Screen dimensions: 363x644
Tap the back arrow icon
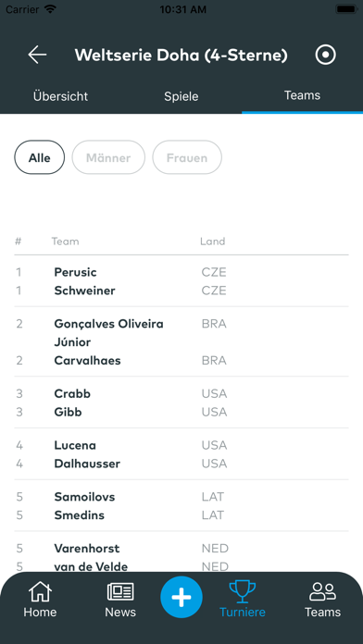(x=37, y=55)
